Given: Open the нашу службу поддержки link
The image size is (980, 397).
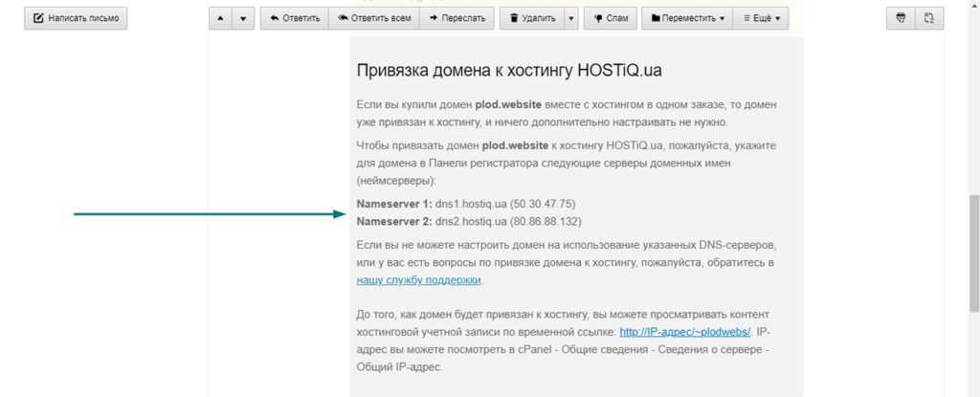Looking at the screenshot, I should pyautogui.click(x=419, y=280).
